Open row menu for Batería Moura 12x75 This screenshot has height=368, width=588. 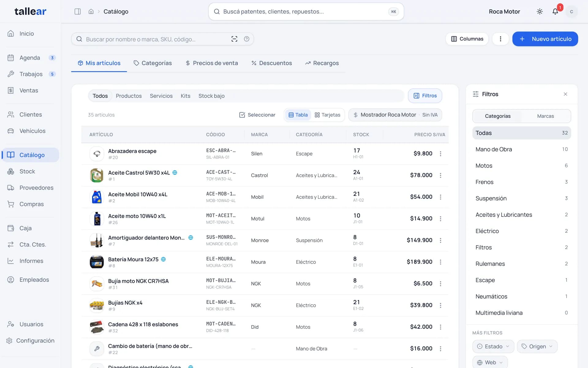pyautogui.click(x=440, y=262)
